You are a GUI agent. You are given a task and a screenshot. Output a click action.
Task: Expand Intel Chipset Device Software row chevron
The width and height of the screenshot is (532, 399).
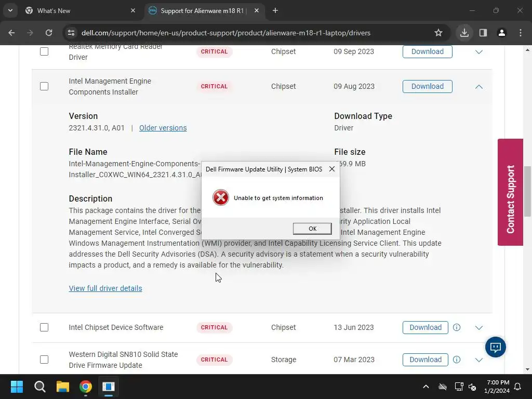click(478, 328)
